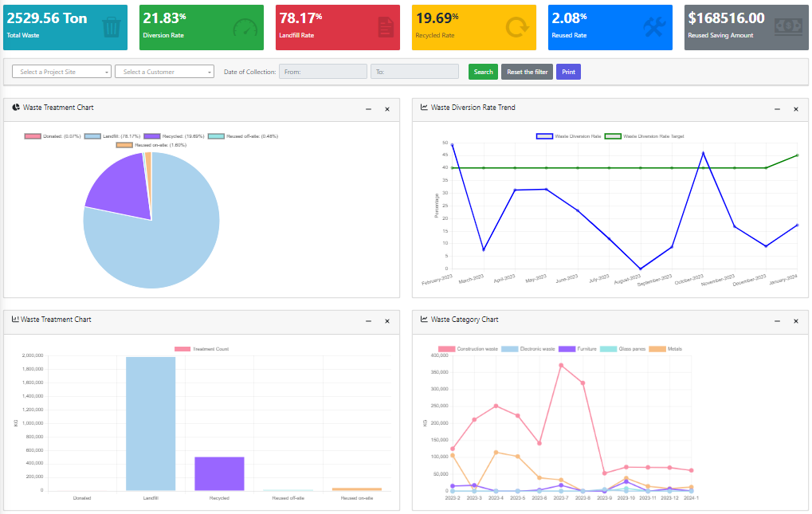Click the money icon on Reused Saving Amount card
812x514 pixels.
click(x=787, y=26)
